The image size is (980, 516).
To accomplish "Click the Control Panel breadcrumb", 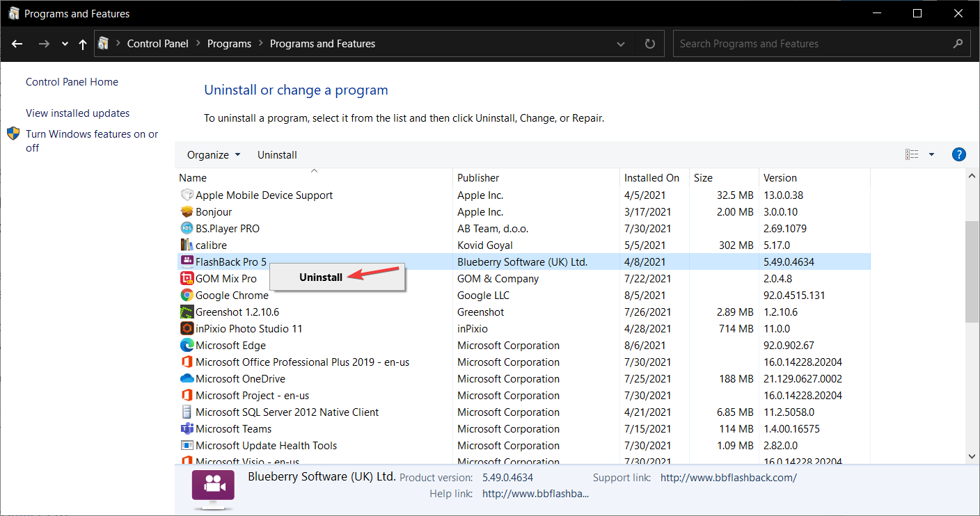I will (157, 44).
